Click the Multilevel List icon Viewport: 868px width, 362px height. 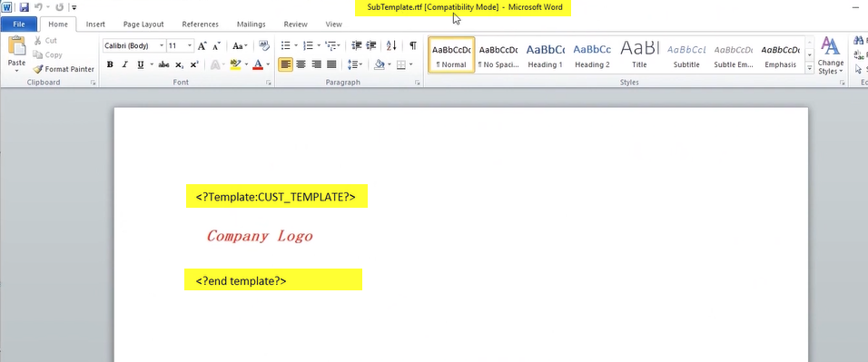click(x=330, y=46)
